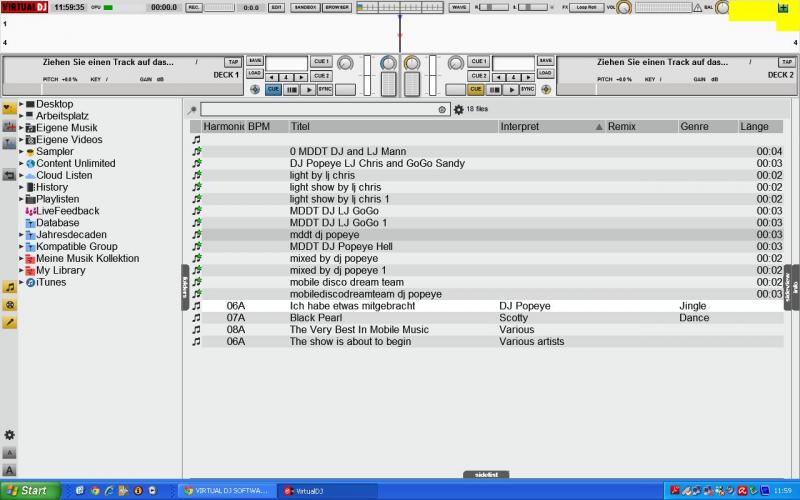Select the Black Pearl track note icon

pos(197,318)
